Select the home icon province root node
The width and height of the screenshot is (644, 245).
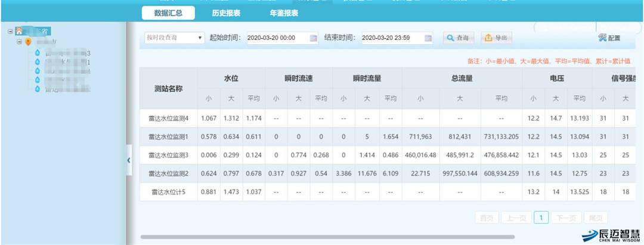(x=20, y=31)
